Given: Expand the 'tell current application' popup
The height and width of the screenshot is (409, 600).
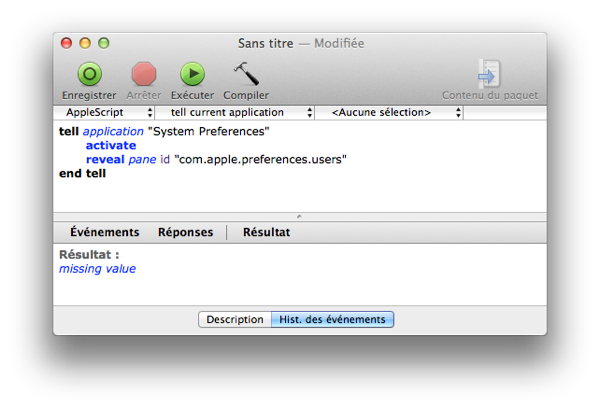Looking at the screenshot, I should coord(235,113).
